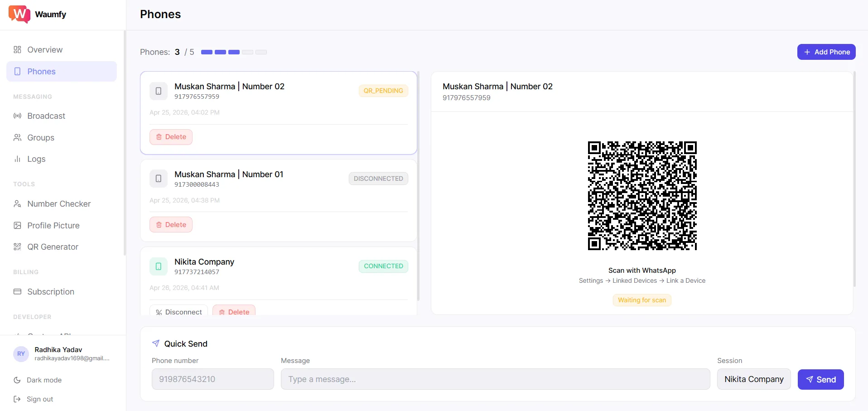868x411 pixels.
Task: Toggle Dark mode
Action: (44, 380)
